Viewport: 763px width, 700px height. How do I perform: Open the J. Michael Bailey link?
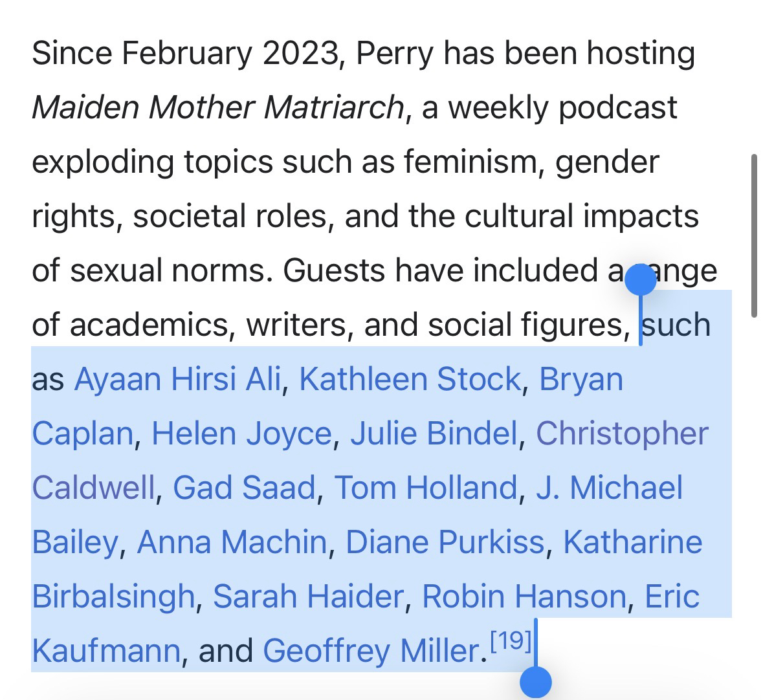(x=609, y=488)
